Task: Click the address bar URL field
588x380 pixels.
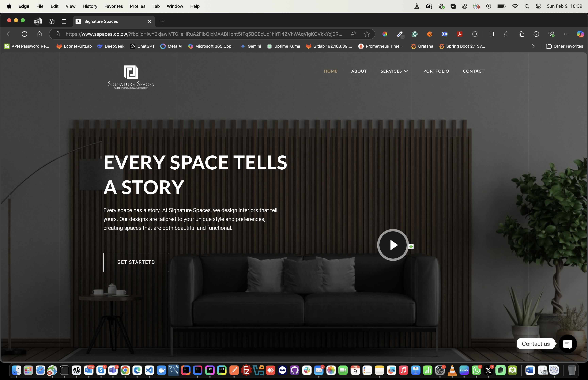Action: coord(203,34)
